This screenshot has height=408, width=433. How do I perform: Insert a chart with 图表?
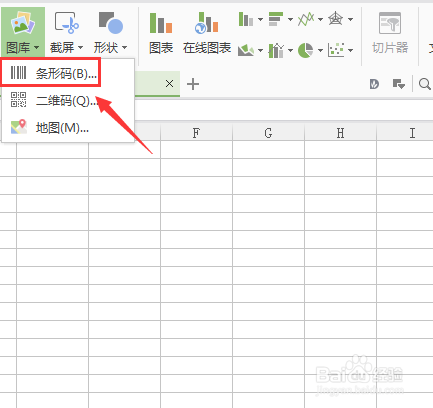(x=161, y=32)
